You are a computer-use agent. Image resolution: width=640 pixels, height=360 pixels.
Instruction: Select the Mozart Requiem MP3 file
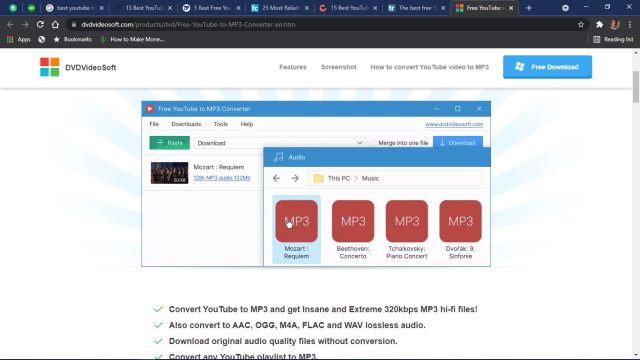click(296, 229)
